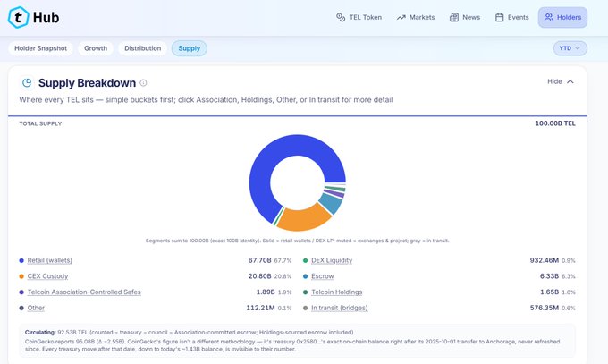This screenshot has width=608, height=364.
Task: Click the Hide label of Supply Breakdown
Action: (554, 81)
